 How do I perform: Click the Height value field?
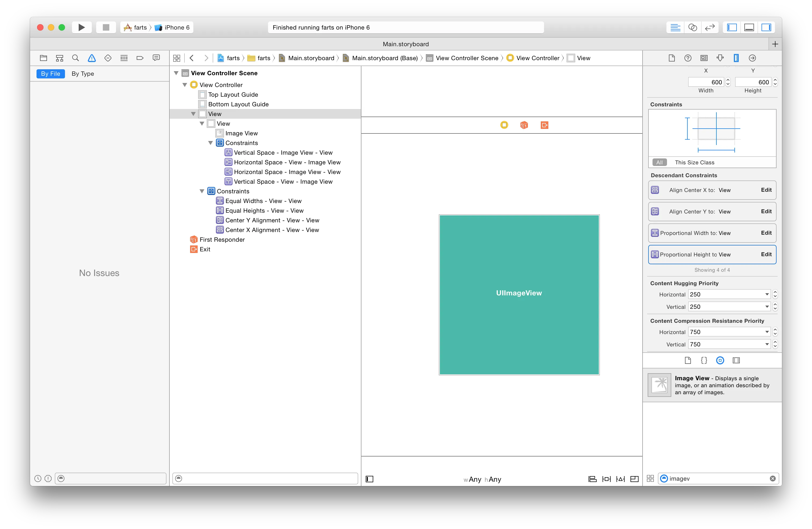click(753, 82)
